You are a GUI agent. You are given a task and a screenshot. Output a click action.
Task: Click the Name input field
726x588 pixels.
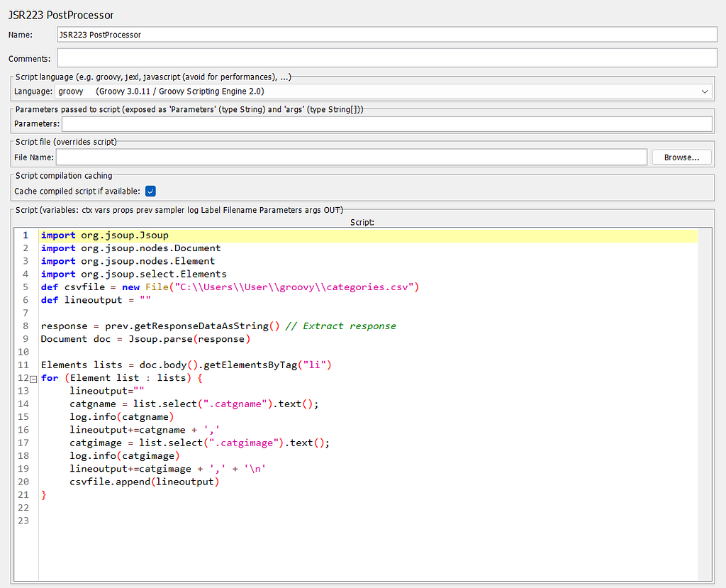coord(387,35)
